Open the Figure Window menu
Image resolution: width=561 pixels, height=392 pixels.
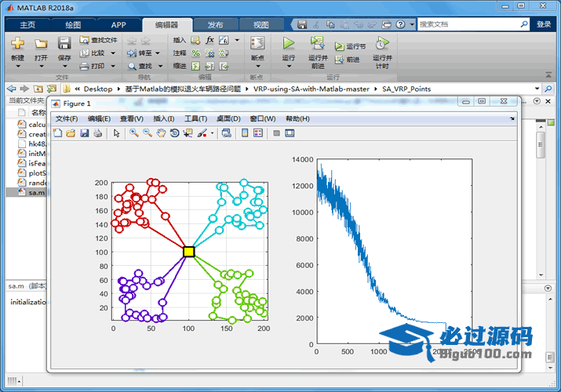(x=263, y=118)
